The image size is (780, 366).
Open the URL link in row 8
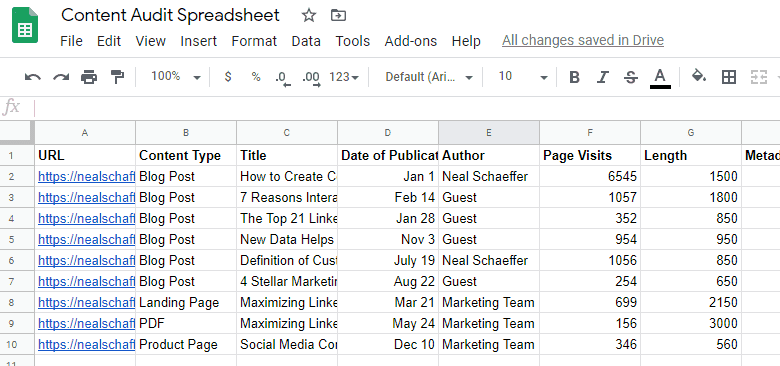[87, 302]
